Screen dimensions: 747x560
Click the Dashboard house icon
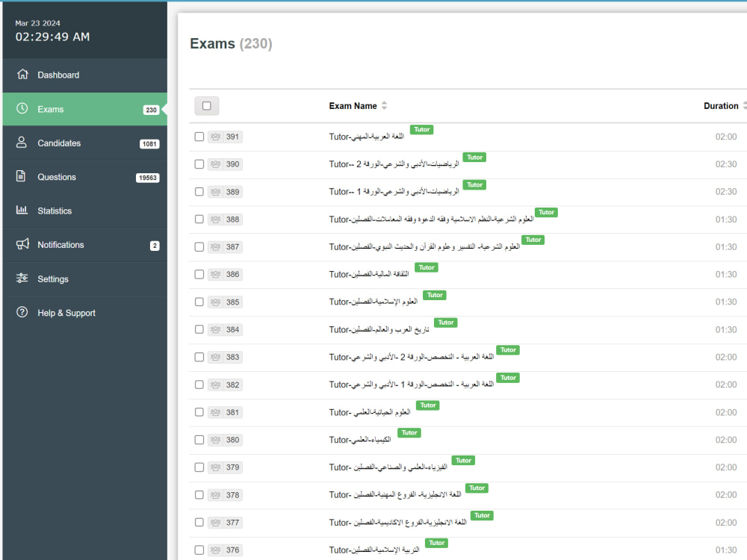pyautogui.click(x=22, y=74)
